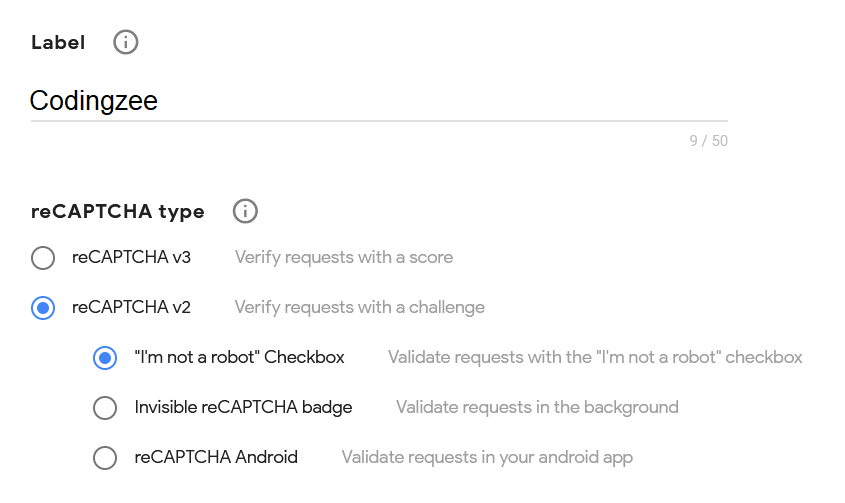Click the "reCAPTCHA type" section heading
845x503 pixels.
(118, 212)
